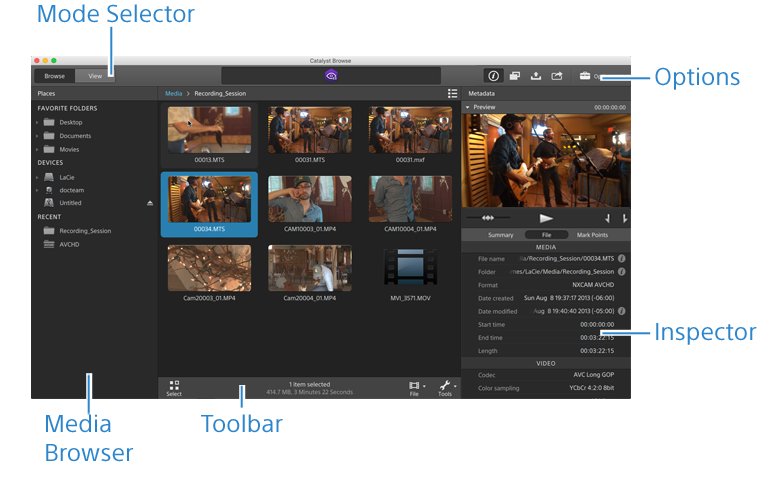The width and height of the screenshot is (759, 501).
Task: Select the Mark Points tab
Action: click(x=591, y=235)
